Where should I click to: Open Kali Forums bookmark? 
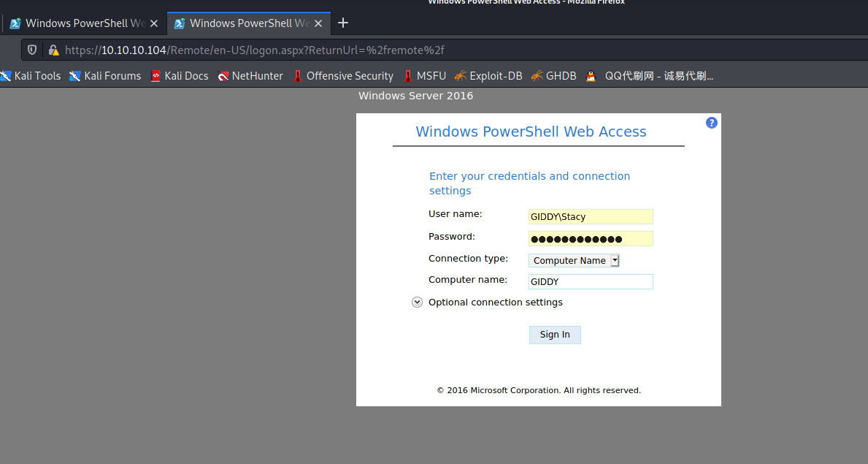pos(105,76)
